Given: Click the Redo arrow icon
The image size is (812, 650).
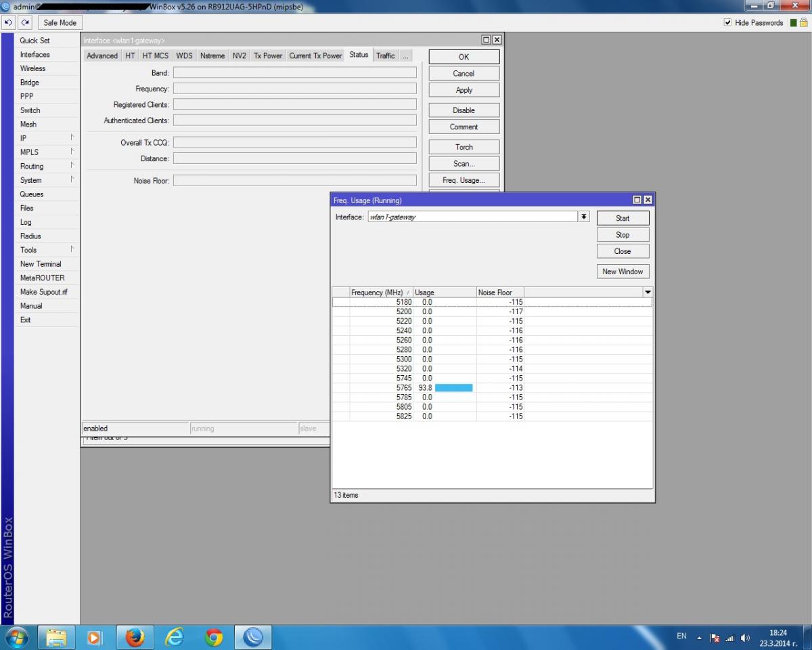Looking at the screenshot, I should [x=25, y=22].
